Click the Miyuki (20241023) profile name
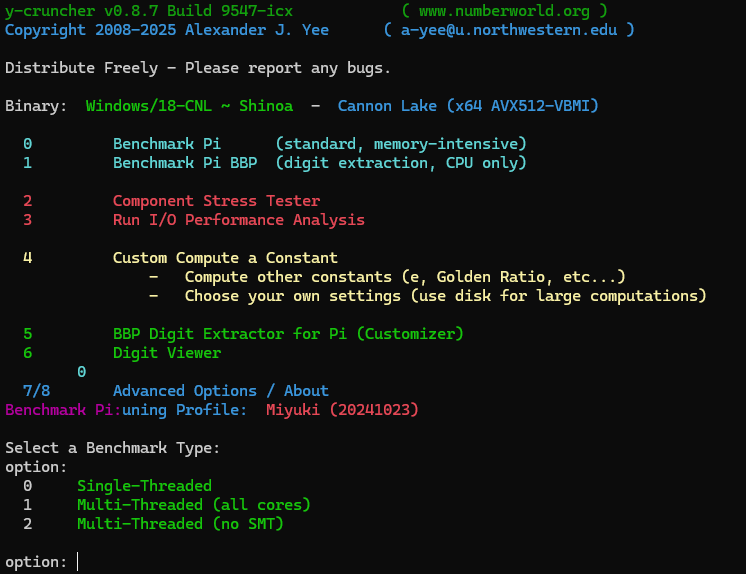Screen dimensions: 746x574 click(342, 410)
